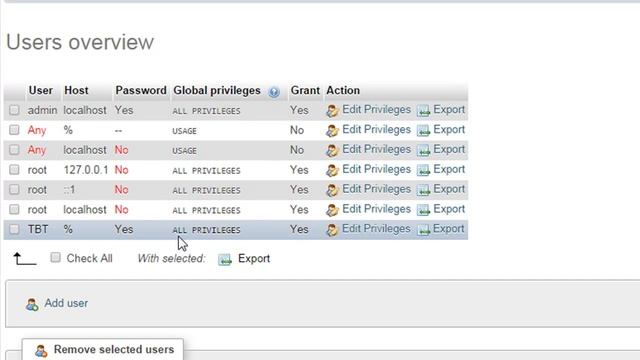Click the Add user icon
640x360 pixels.
(x=32, y=304)
